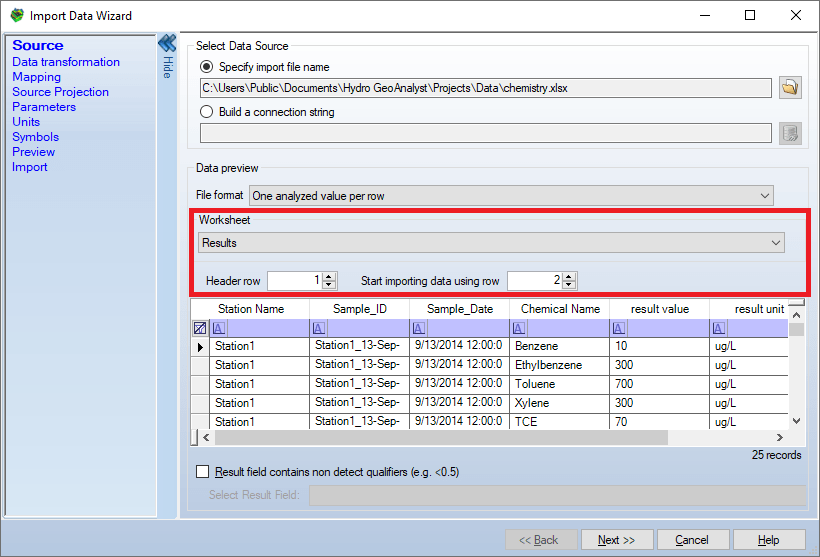This screenshot has height=557, width=820.
Task: Select the Benzene cell
Action: tap(559, 346)
